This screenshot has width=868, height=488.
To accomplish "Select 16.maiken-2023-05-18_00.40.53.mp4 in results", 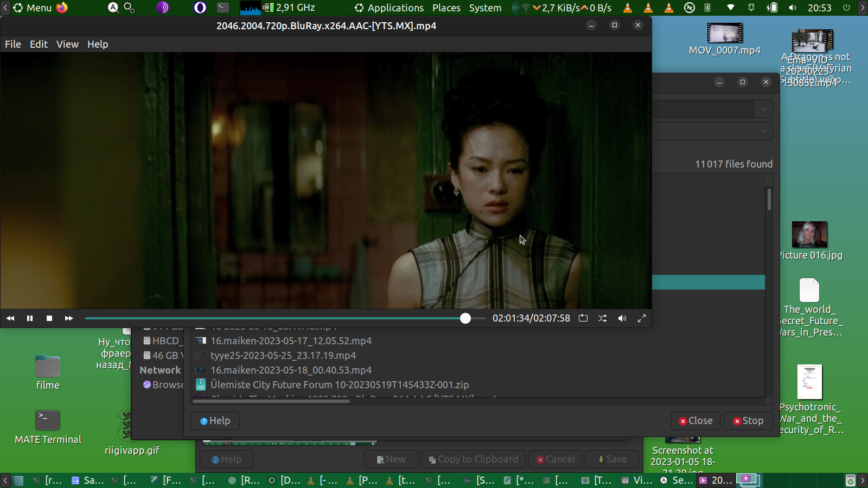I will click(x=291, y=370).
